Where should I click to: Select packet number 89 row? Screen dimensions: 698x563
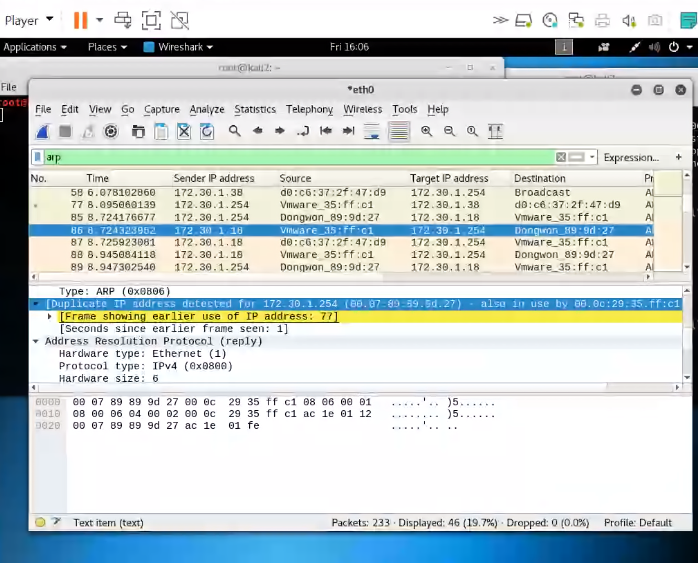tap(341, 267)
